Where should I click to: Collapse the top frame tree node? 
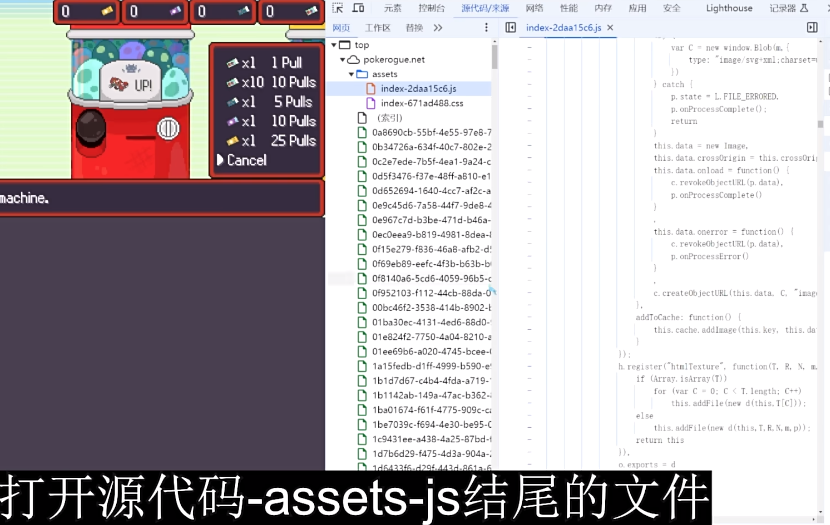(334, 45)
